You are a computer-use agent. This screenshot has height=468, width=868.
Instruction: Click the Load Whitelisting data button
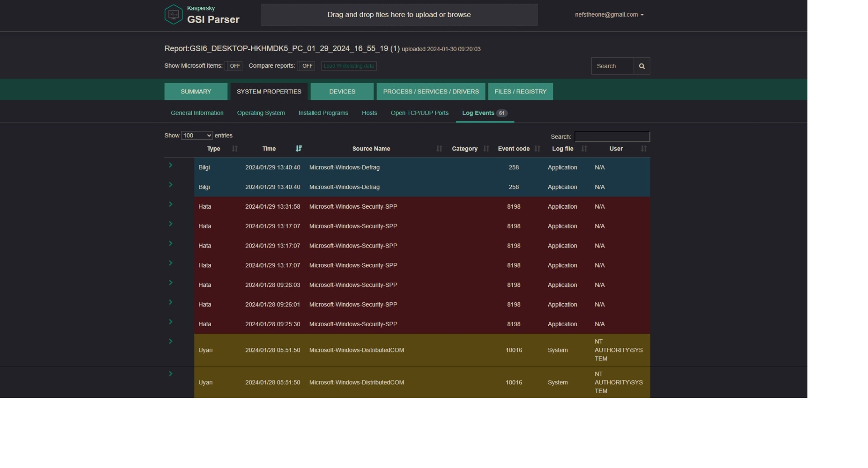click(349, 66)
